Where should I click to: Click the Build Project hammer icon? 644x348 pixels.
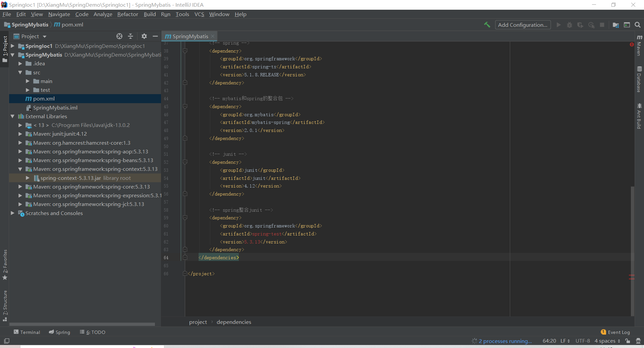pyautogui.click(x=487, y=25)
